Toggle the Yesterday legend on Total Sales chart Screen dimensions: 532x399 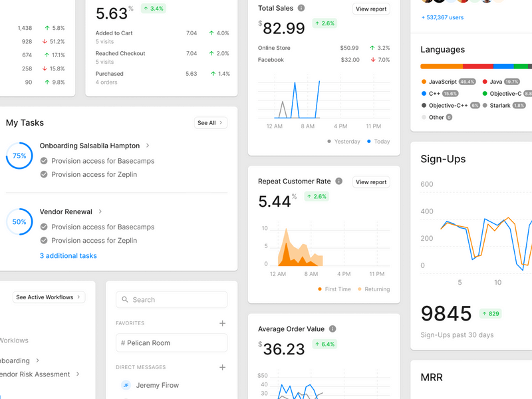[x=344, y=141]
